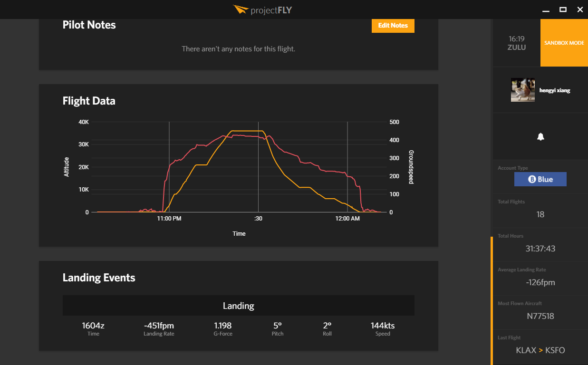Click the total flights value 18
The height and width of the screenshot is (365, 588).
pyautogui.click(x=540, y=214)
